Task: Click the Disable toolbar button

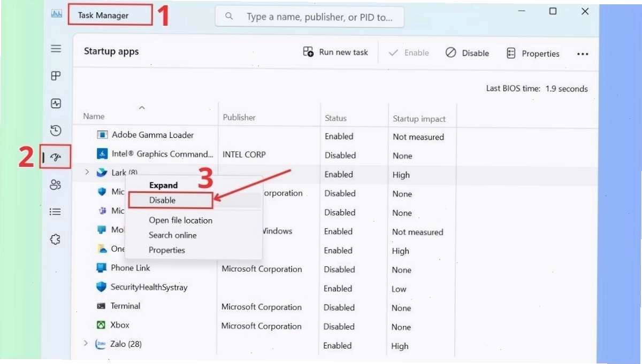Action: [x=467, y=53]
